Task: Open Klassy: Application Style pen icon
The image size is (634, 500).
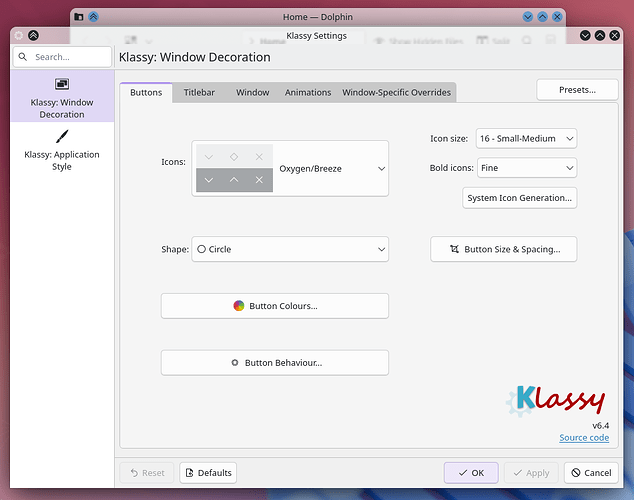Action: pos(62,137)
